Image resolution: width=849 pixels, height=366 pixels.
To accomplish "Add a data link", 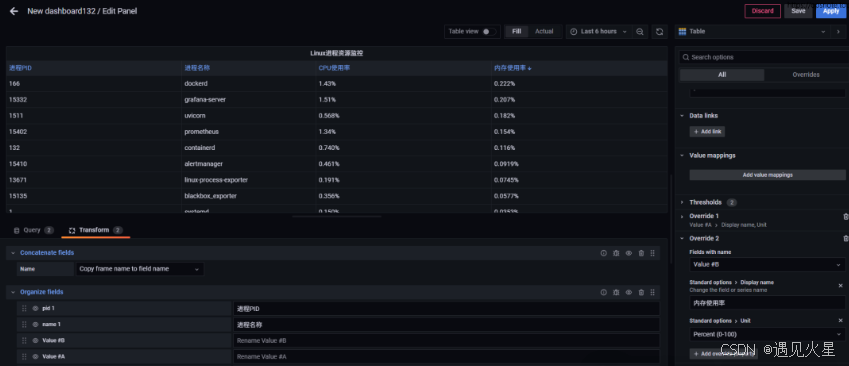I will tap(707, 132).
